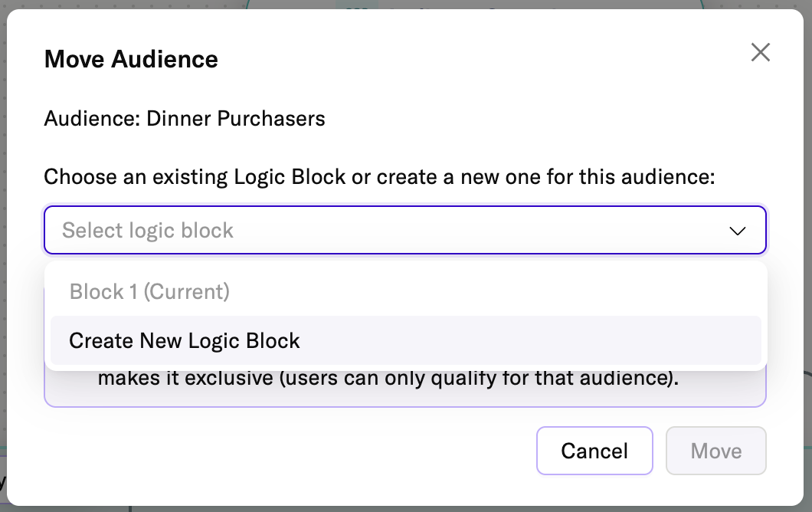The image size is (812, 512).
Task: Click the Move Audience dialog title
Action: click(130, 59)
